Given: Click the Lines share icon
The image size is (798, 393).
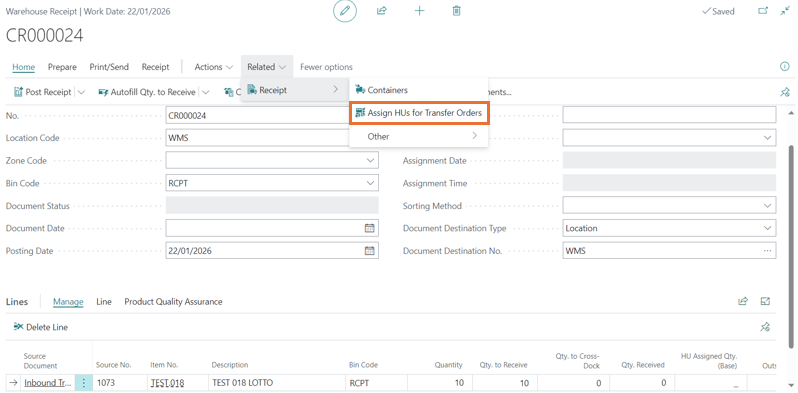Looking at the screenshot, I should pyautogui.click(x=743, y=301).
